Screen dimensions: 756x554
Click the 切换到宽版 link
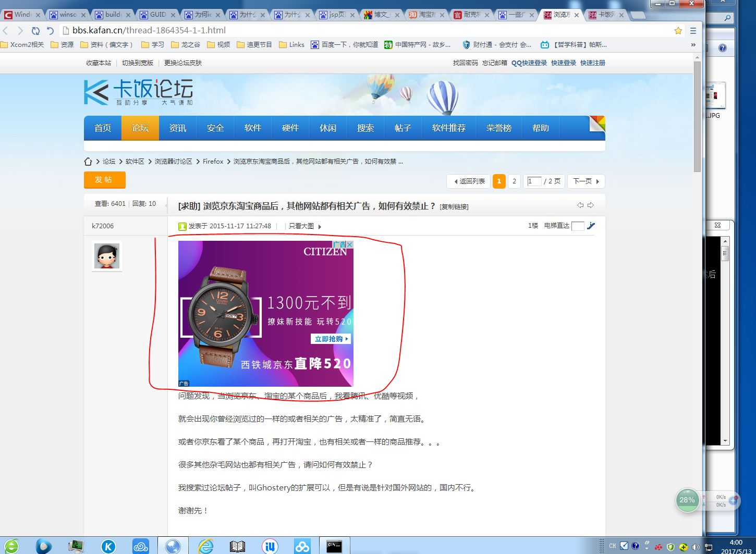138,63
